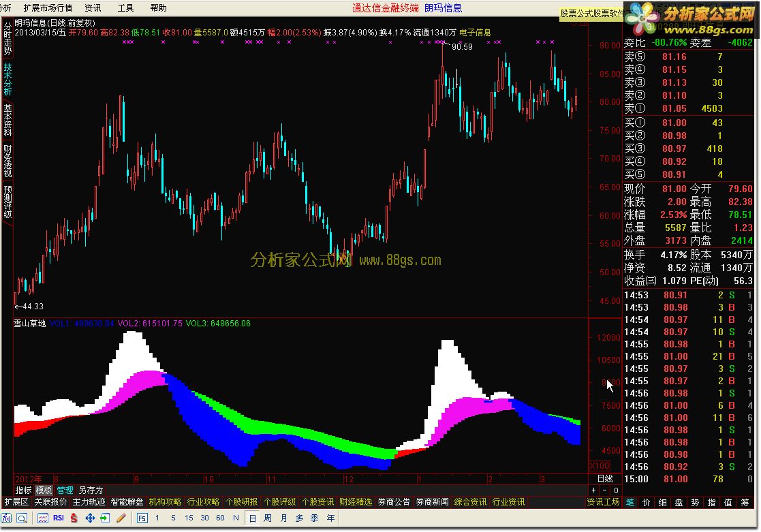Select the 笔 tick tab

coord(630,503)
